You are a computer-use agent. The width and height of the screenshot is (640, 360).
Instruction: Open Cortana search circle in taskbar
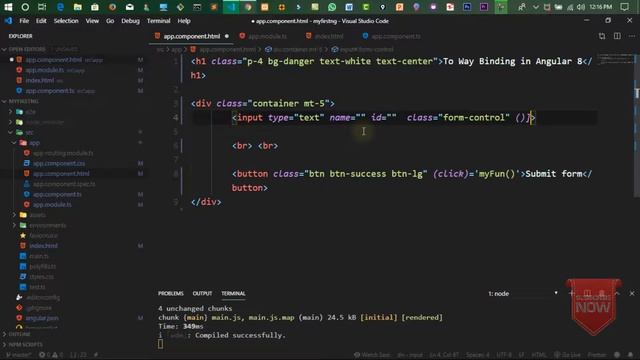pos(25,7)
